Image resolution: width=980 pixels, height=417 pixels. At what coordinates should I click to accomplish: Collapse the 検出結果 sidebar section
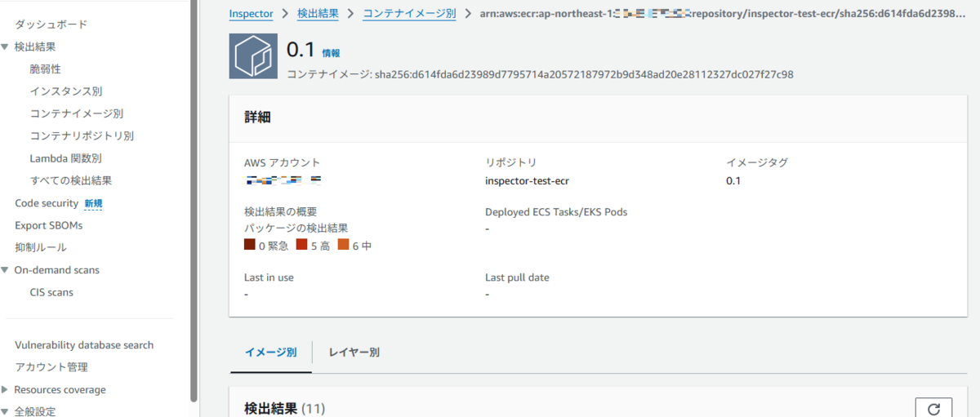6,47
